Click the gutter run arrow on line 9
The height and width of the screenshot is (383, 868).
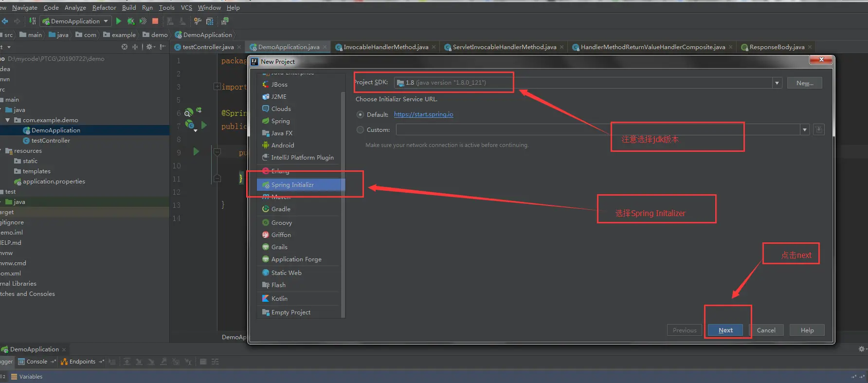coord(196,151)
